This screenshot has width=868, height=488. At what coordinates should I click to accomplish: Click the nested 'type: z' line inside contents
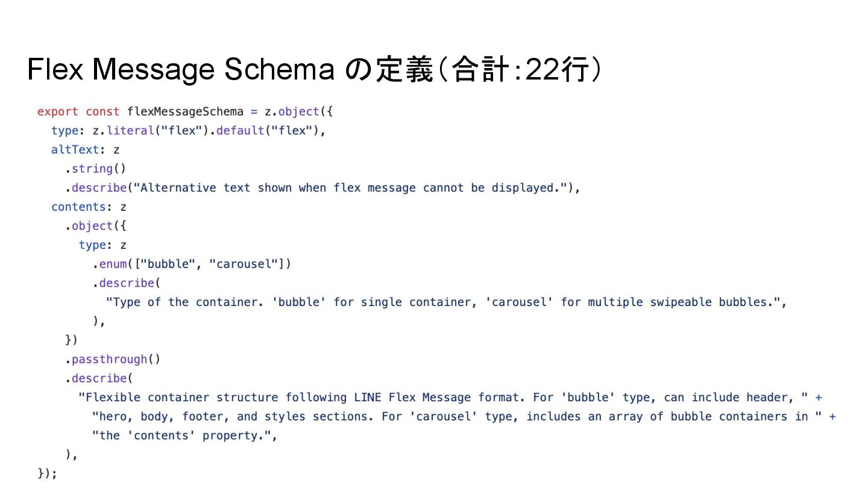[102, 245]
